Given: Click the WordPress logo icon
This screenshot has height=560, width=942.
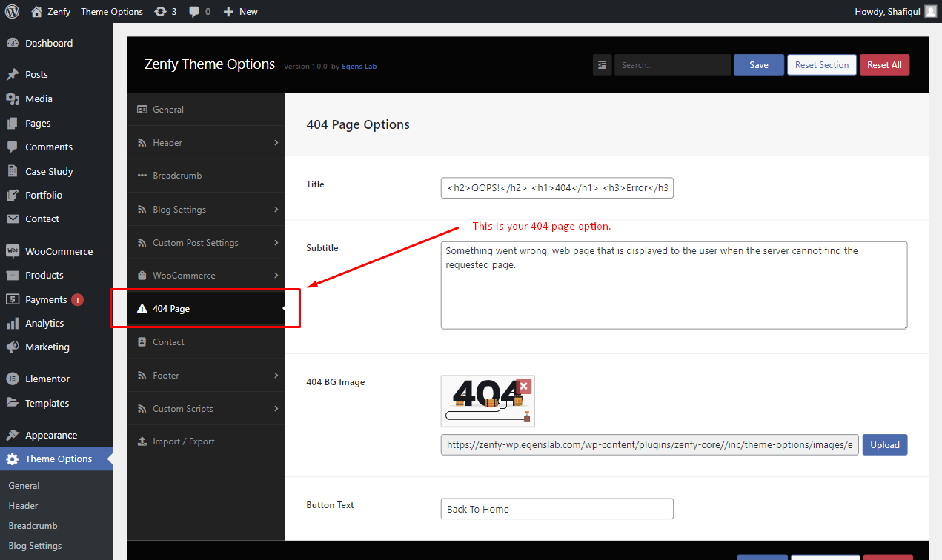Looking at the screenshot, I should coord(12,12).
